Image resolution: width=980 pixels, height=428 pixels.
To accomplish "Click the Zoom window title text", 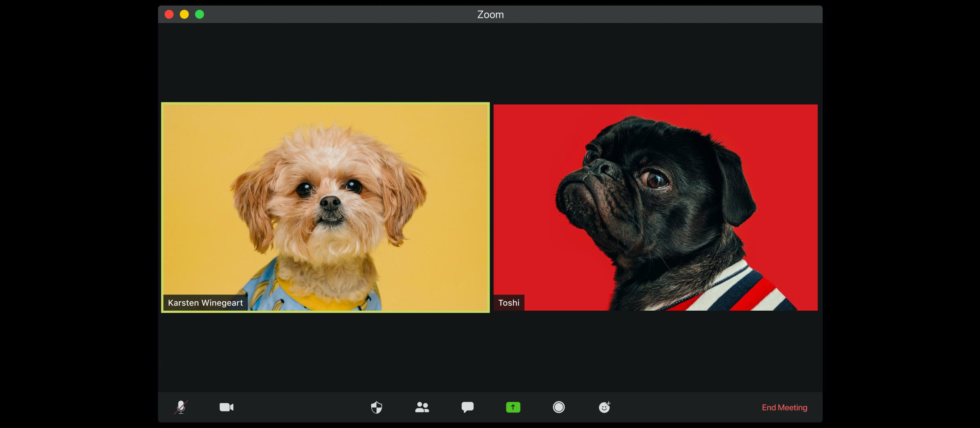I will click(490, 15).
